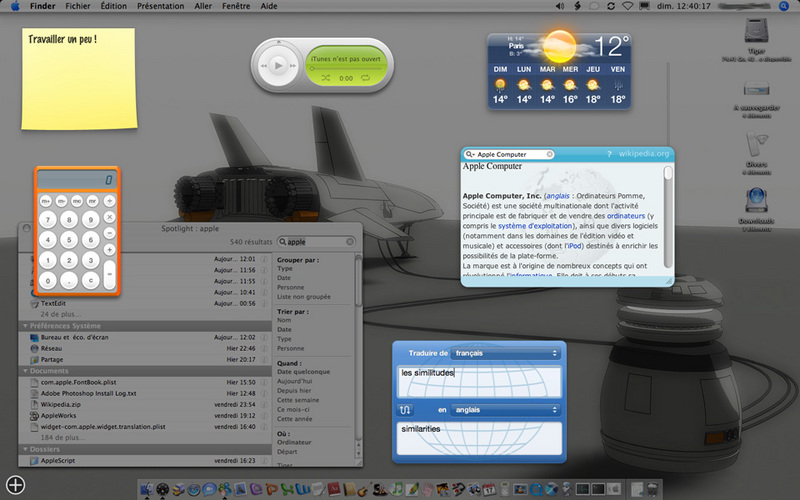Select the Réseau preference result
This screenshot has width=800, height=500.
tap(144, 348)
